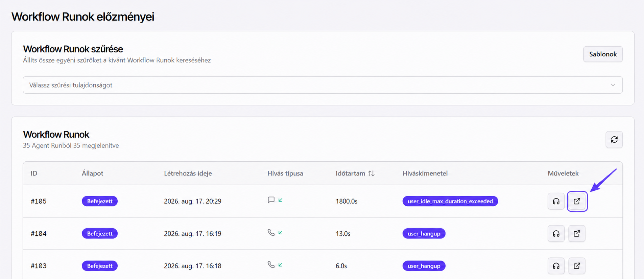Click the Befejezett status badge for #105
The width and height of the screenshot is (644, 279).
click(x=100, y=201)
